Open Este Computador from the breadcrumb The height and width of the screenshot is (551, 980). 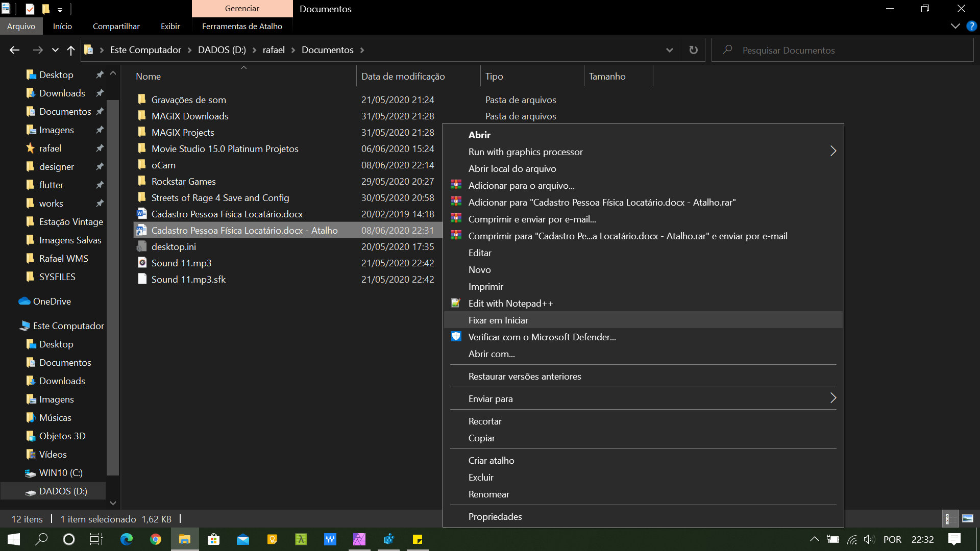[x=145, y=49]
